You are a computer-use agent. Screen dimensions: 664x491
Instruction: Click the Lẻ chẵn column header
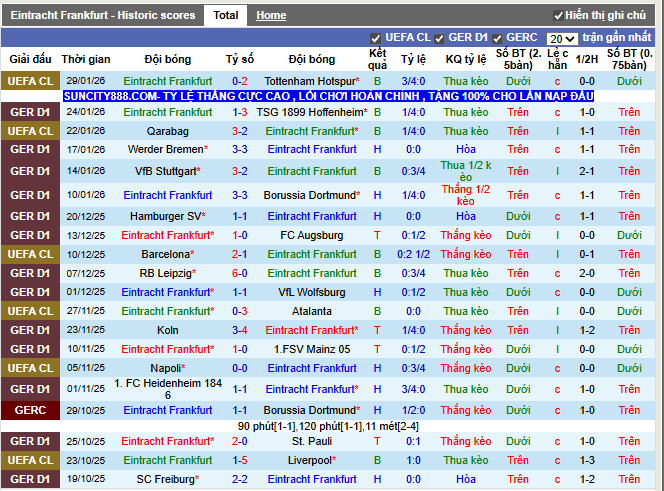[557, 59]
